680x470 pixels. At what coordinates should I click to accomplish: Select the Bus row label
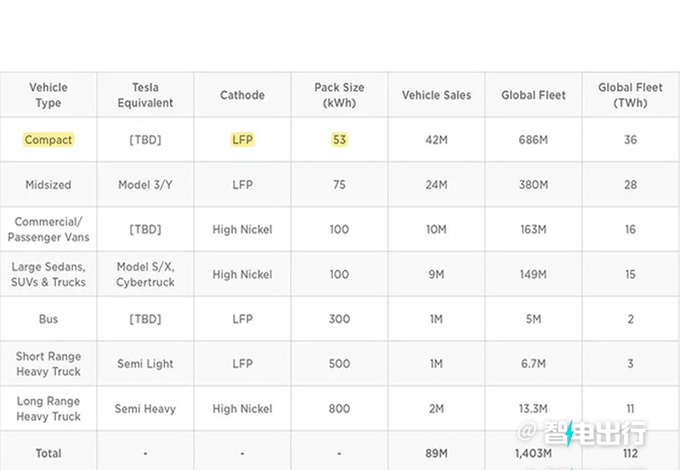click(48, 319)
